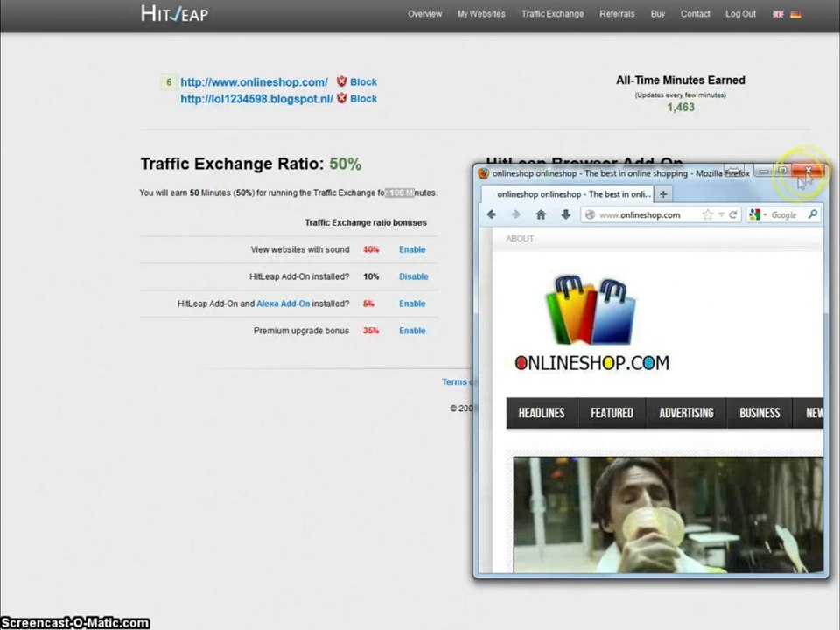Screen dimensions: 840x630
Task: Click the onlineshop shopping bags logo
Action: coord(590,310)
